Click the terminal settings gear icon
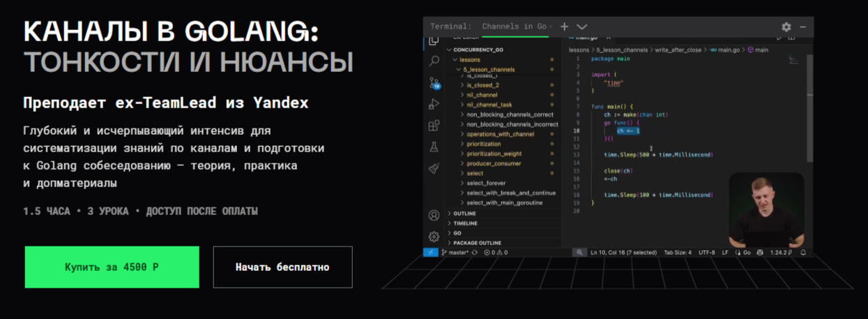 pos(786,27)
